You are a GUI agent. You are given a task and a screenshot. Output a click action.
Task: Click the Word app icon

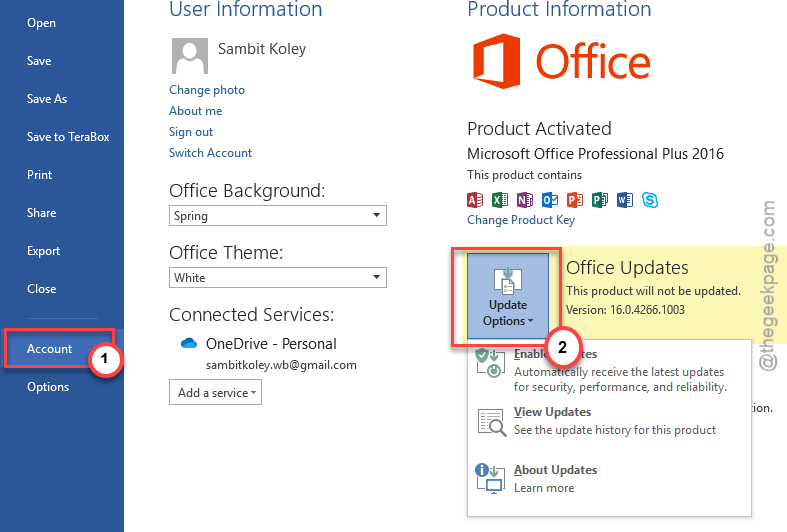pyautogui.click(x=625, y=200)
